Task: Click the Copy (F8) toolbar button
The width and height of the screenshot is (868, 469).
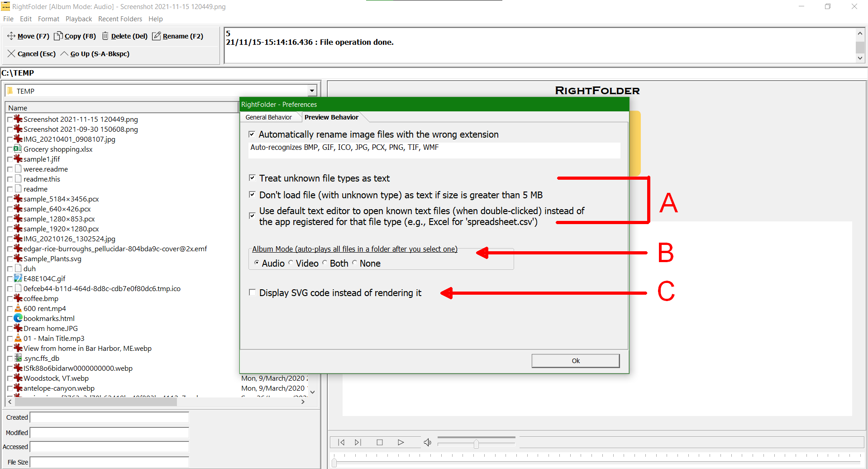Action: click(x=75, y=36)
